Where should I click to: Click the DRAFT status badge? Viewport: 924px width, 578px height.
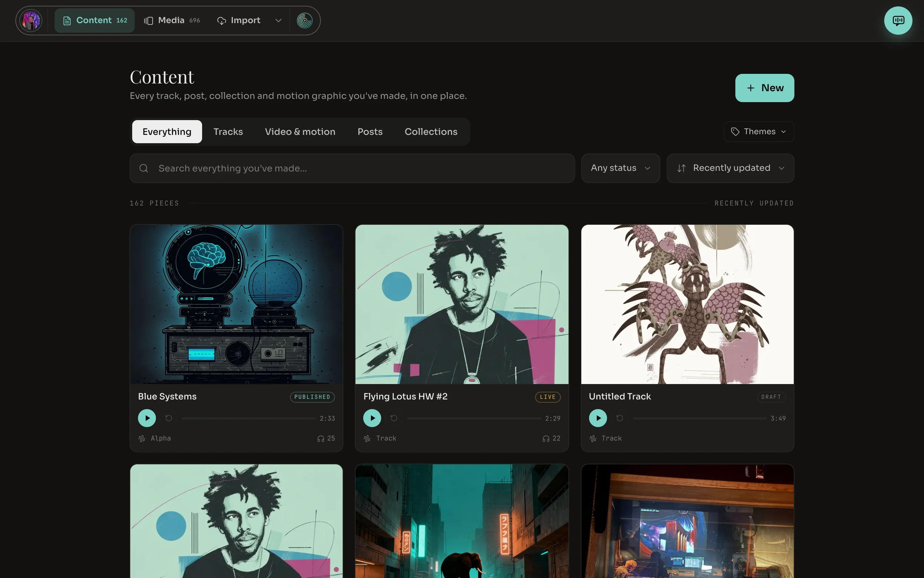point(771,397)
